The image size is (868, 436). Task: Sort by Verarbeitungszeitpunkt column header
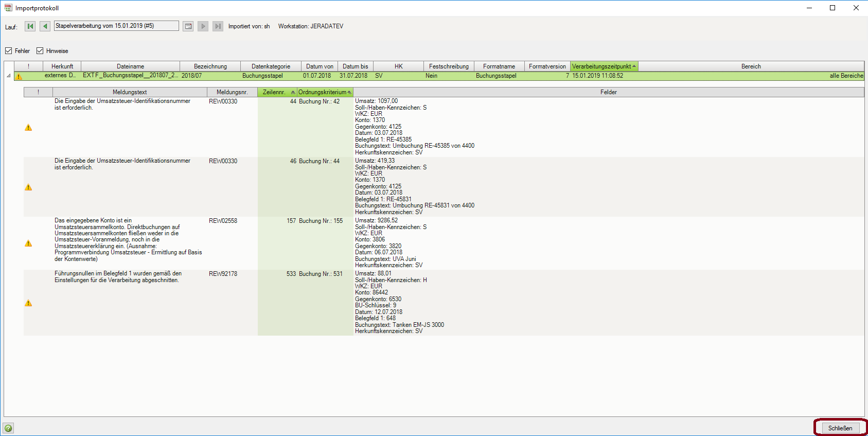coord(604,66)
